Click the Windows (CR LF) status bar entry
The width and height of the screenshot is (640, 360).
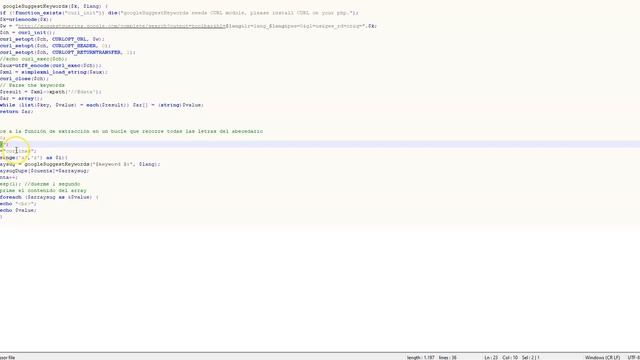[x=602, y=358]
